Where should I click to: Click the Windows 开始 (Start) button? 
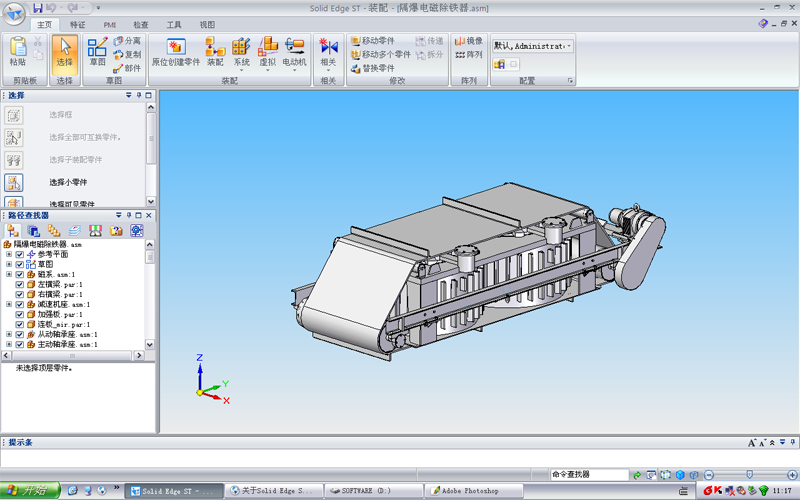pyautogui.click(x=30, y=491)
